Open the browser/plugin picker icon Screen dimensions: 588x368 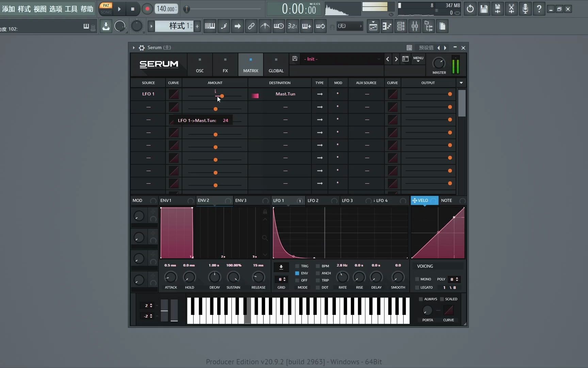pos(428,26)
